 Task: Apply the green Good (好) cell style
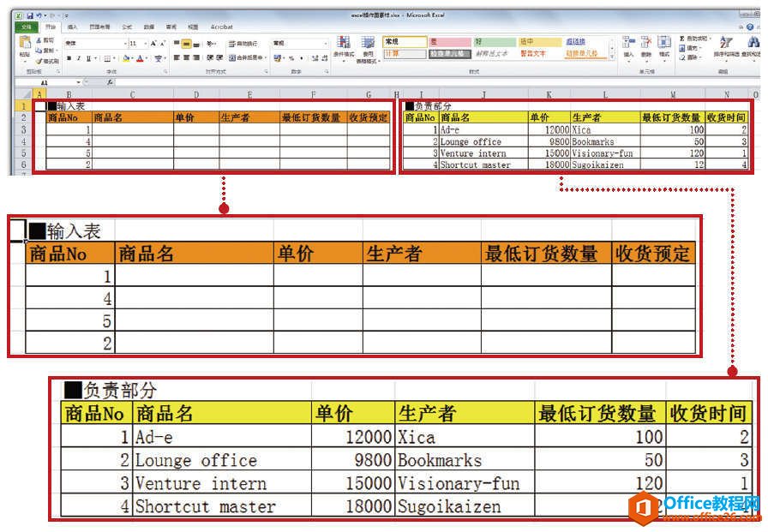[495, 42]
